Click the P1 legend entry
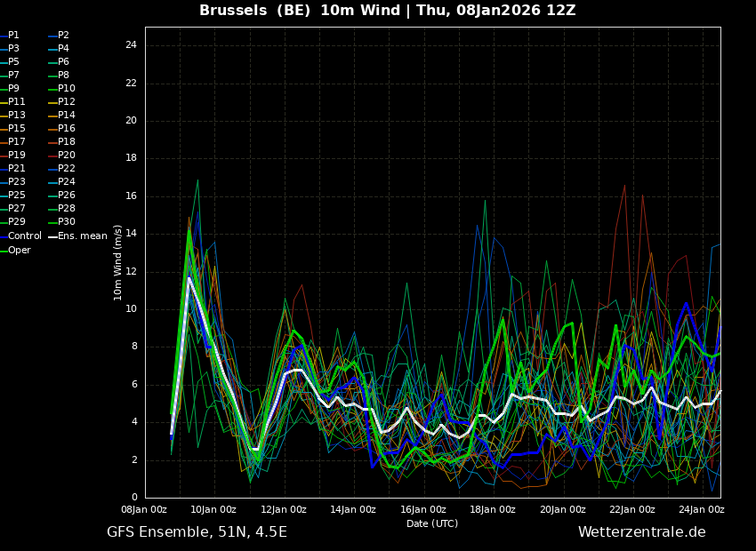756x551 pixels. [13, 36]
